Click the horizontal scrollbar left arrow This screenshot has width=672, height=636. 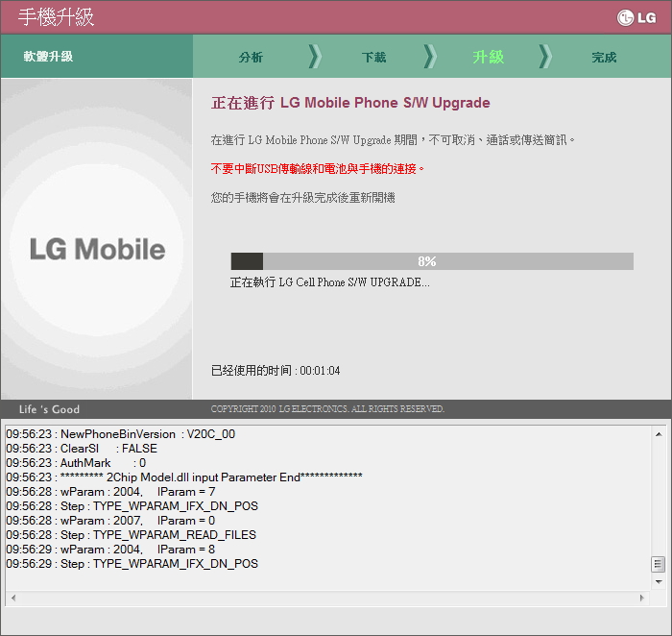[13, 598]
